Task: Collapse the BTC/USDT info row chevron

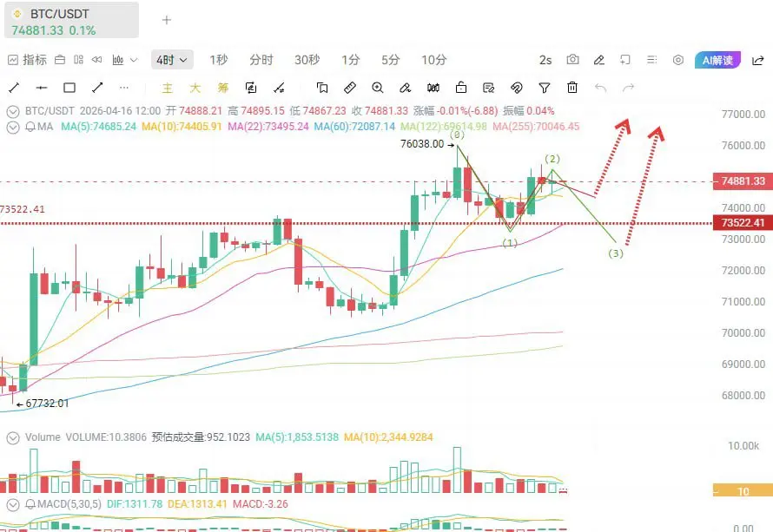Action: click(x=13, y=111)
